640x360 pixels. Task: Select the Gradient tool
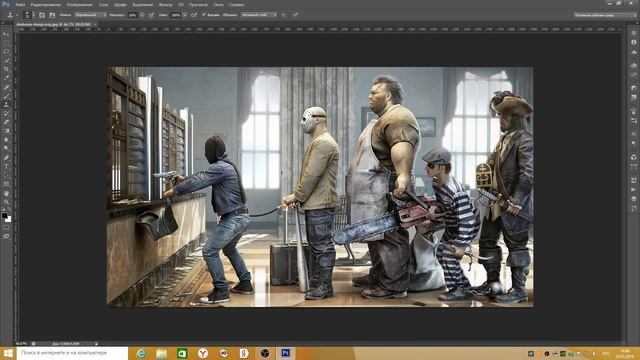(x=6, y=131)
